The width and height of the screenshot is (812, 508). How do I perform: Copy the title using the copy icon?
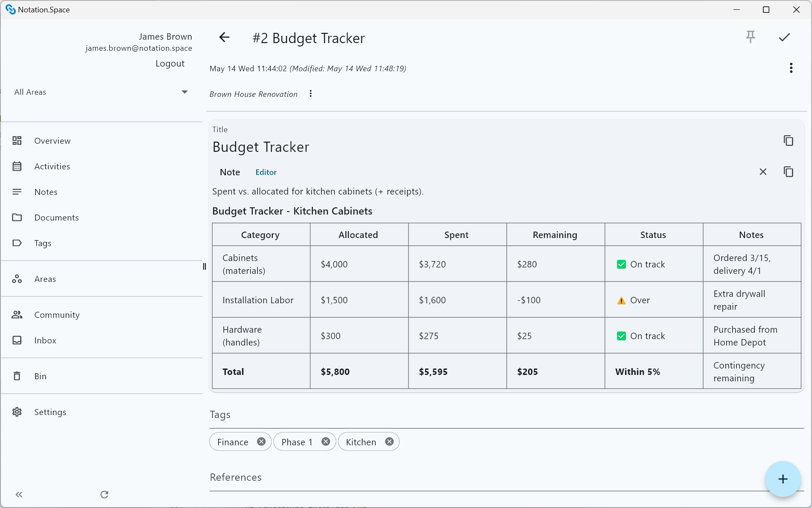point(788,141)
